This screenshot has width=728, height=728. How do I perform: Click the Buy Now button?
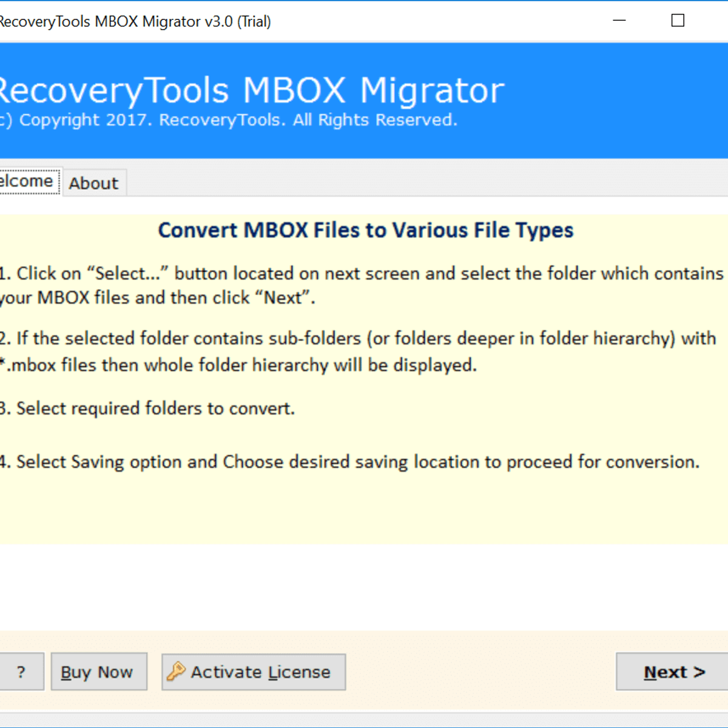click(x=99, y=672)
